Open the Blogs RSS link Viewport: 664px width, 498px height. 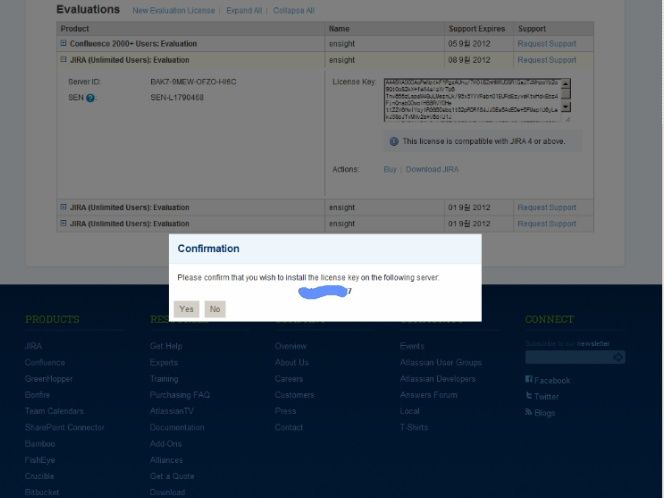(x=540, y=412)
